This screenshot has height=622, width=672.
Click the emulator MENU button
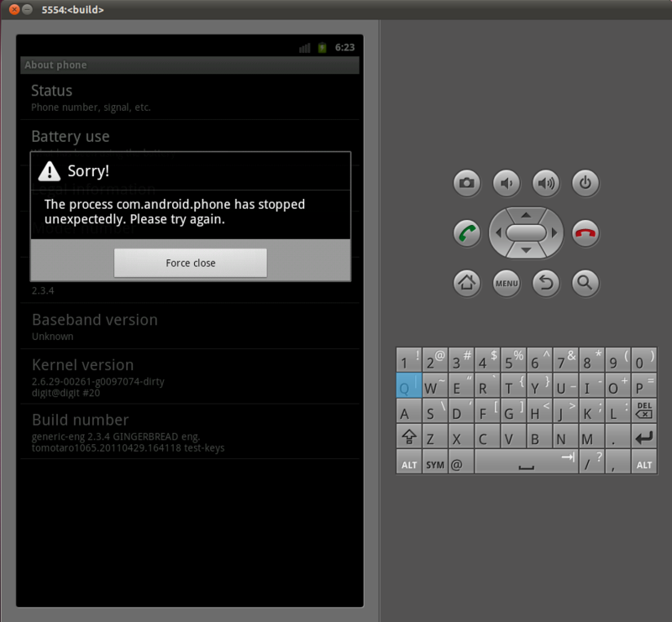507,283
